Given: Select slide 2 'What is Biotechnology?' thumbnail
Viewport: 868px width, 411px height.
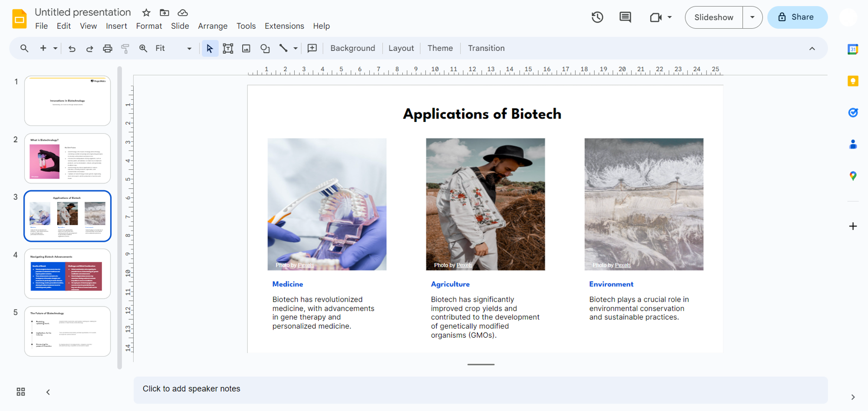Looking at the screenshot, I should (67, 158).
